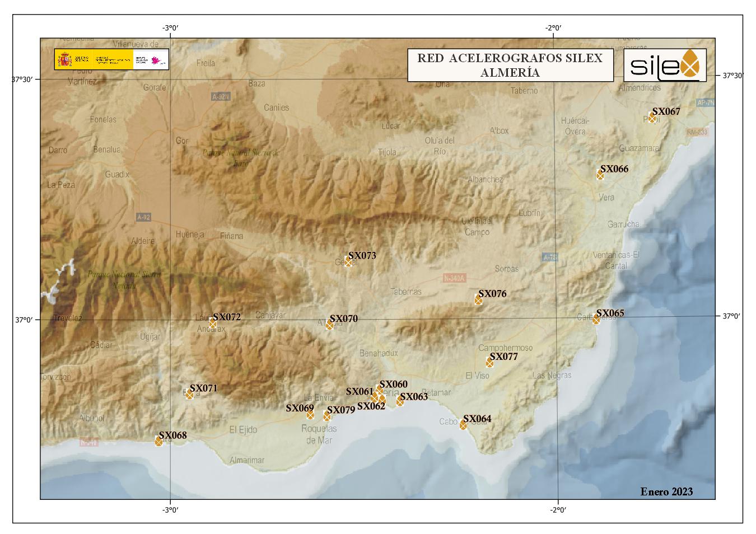The width and height of the screenshot is (756, 534).
Task: Click the Baza place name
Action: tap(256, 83)
